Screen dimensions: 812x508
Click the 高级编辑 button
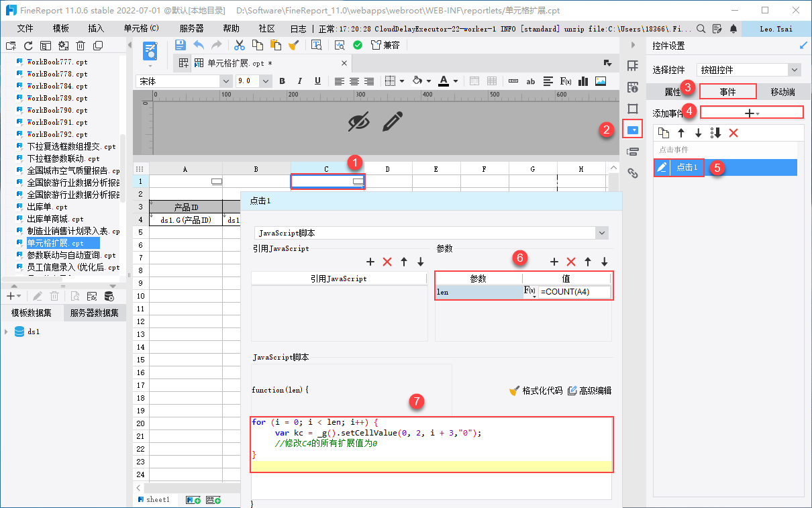(x=589, y=391)
